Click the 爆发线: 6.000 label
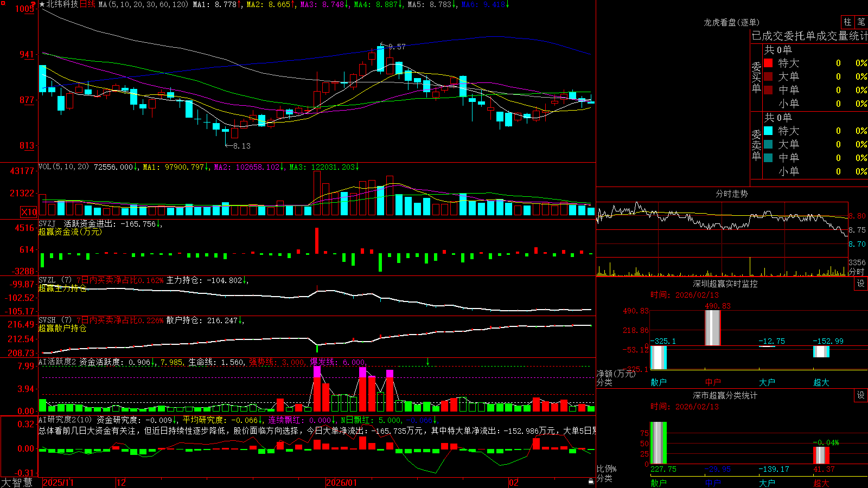868x488 pixels. pos(337,362)
